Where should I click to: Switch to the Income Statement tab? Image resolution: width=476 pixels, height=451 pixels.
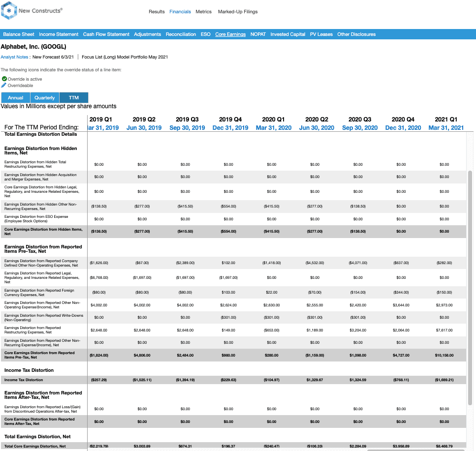tap(59, 34)
